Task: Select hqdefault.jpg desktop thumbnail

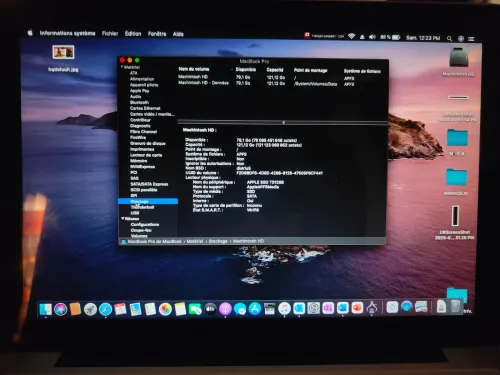Action: point(63,52)
